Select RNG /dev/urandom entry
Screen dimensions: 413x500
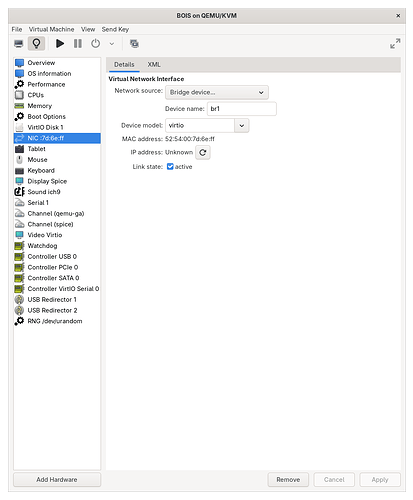click(x=57, y=321)
